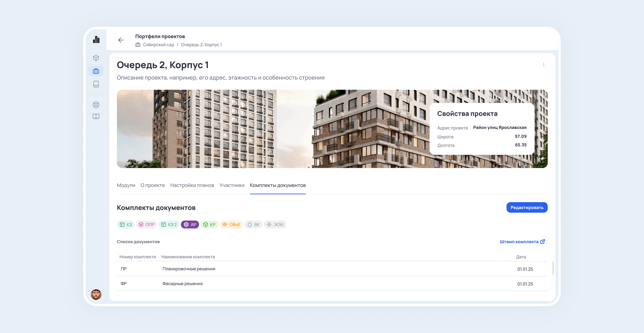This screenshot has width=644, height=333.
Task: Open the cube icon in sidebar
Action: click(x=96, y=58)
